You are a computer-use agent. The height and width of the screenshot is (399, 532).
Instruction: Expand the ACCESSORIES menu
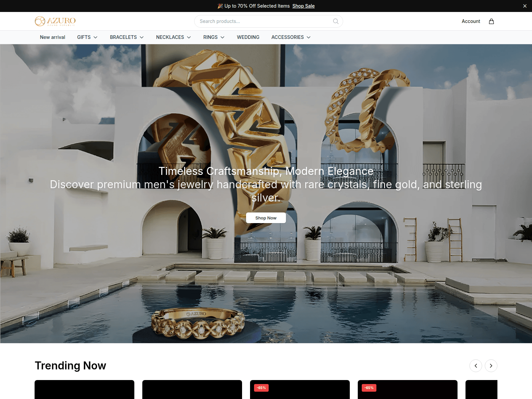click(x=291, y=37)
